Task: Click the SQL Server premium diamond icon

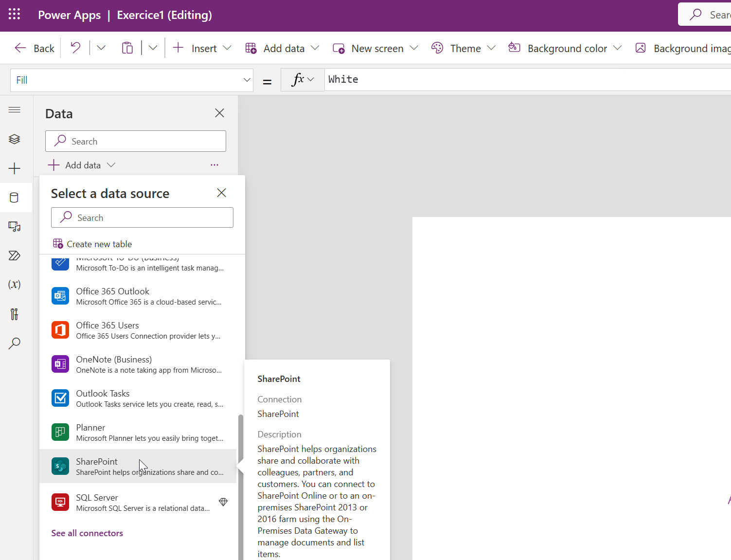Action: point(223,502)
